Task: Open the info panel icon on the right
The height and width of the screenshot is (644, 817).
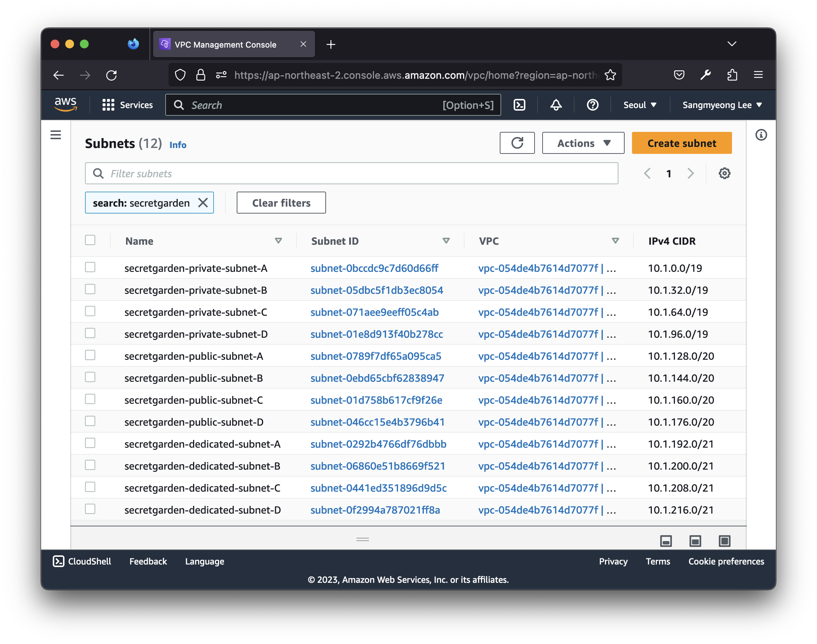Action: 761,134
